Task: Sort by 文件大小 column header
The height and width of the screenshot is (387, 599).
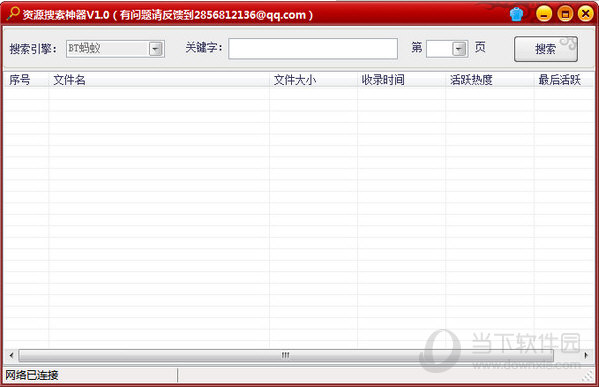Action: pos(313,80)
